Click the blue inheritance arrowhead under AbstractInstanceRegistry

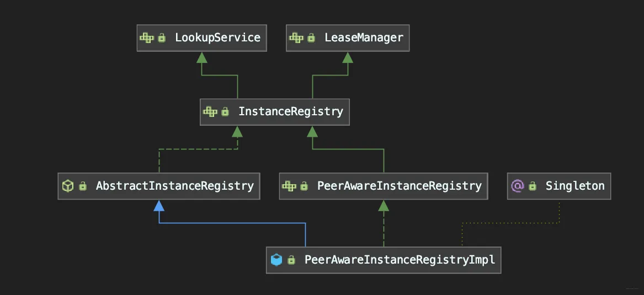click(159, 206)
